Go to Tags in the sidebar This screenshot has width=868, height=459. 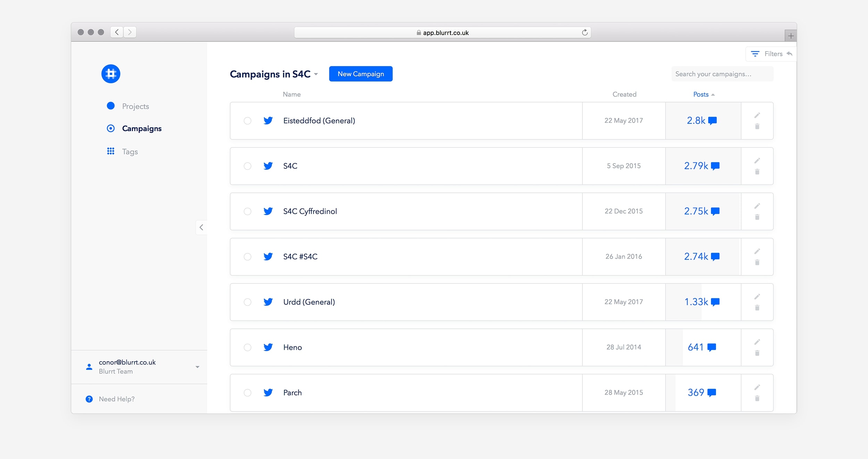click(x=130, y=152)
